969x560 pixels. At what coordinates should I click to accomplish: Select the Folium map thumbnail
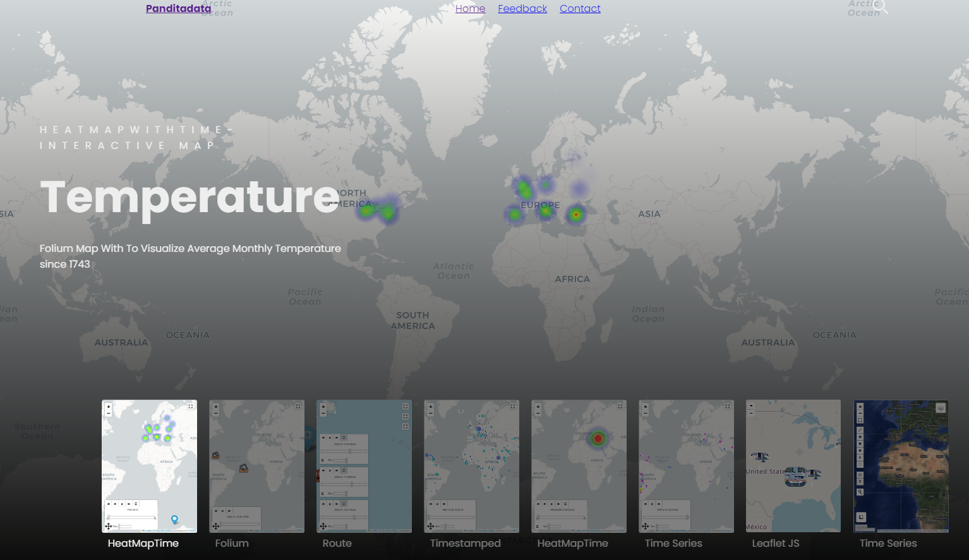(257, 466)
